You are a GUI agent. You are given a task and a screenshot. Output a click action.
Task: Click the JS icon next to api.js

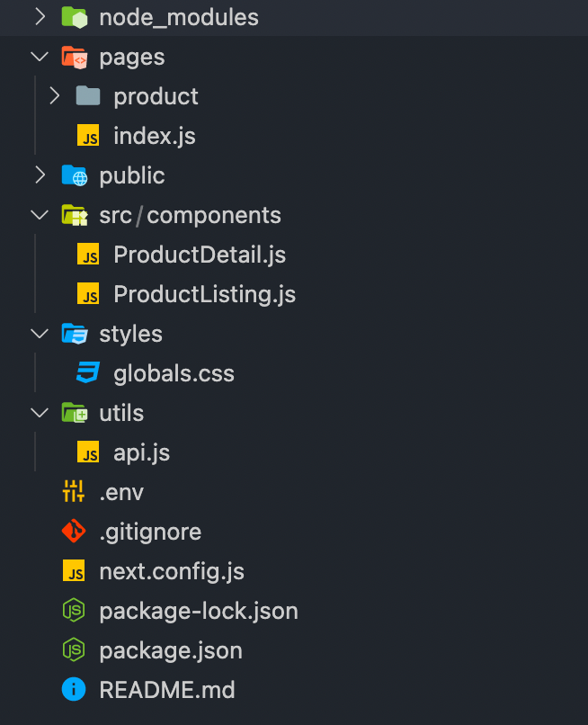tap(87, 452)
